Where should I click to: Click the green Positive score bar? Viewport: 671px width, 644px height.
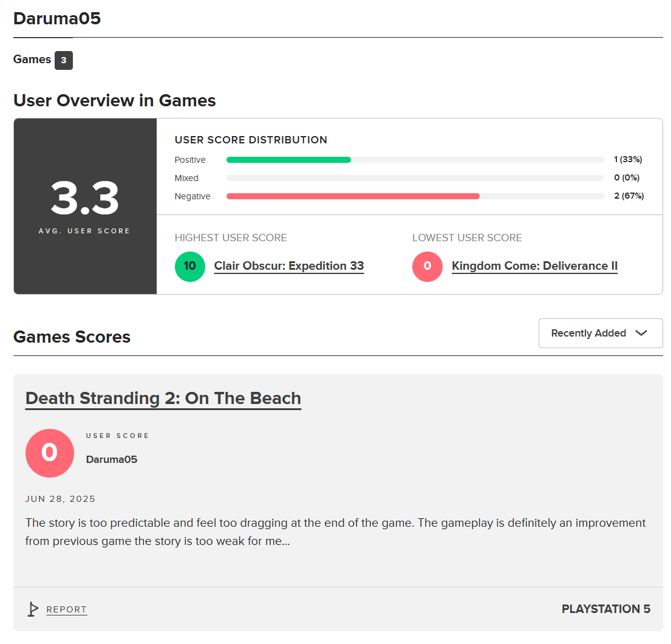[x=288, y=160]
